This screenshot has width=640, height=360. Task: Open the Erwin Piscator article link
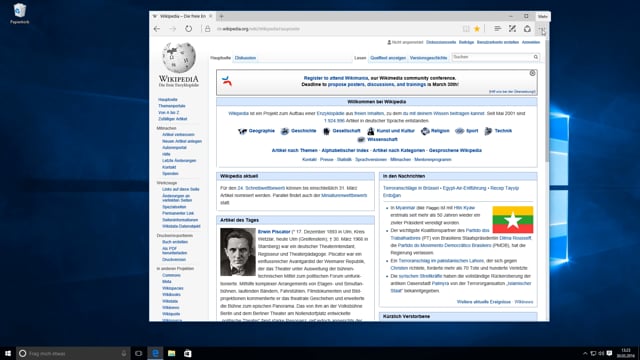pos(274,232)
